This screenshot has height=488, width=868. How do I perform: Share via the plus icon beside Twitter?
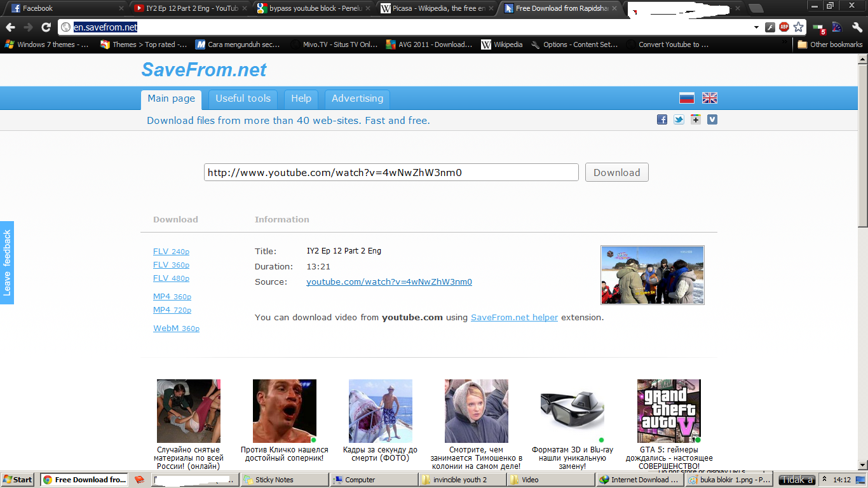(x=696, y=119)
